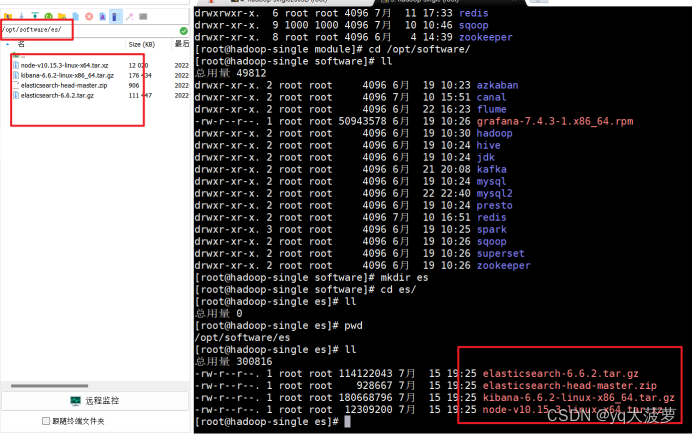The image size is (693, 435).
Task: Click the 远程监控 remote monitoring button
Action: click(95, 401)
